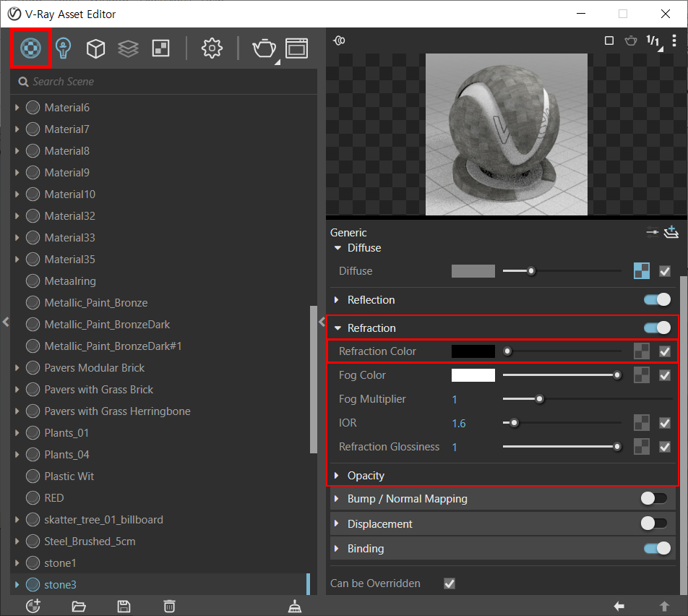Click the material preview render thumbnail

[x=507, y=134]
